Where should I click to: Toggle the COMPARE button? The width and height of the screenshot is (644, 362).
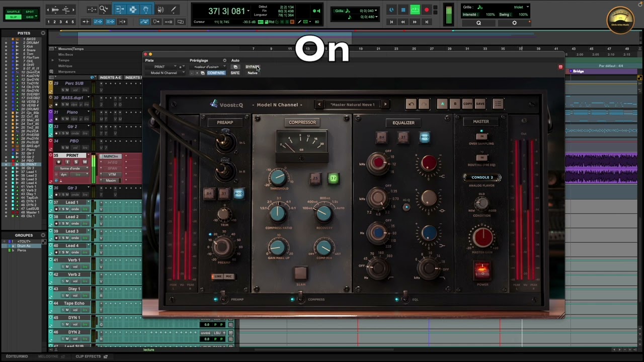pyautogui.click(x=216, y=73)
